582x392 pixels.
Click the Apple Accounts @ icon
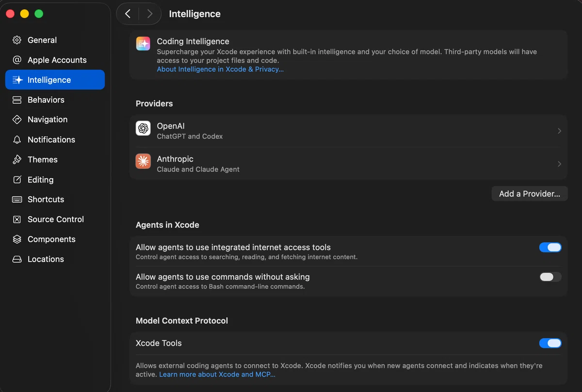coord(17,60)
